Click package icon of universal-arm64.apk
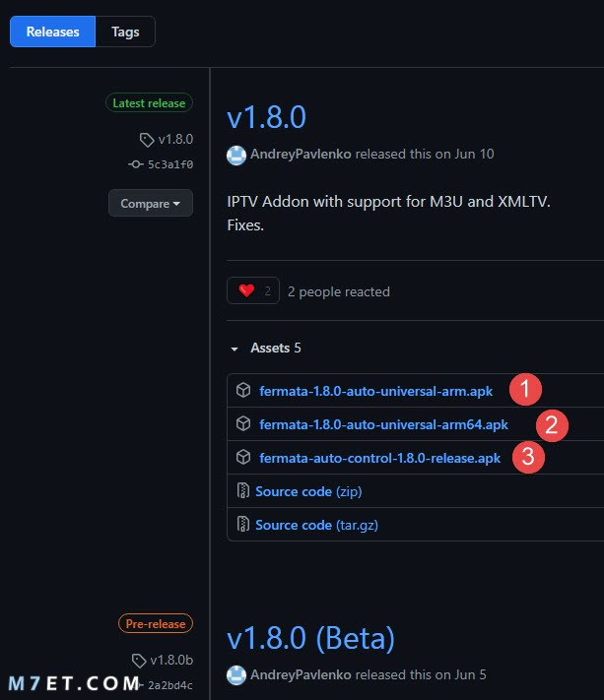This screenshot has height=700, width=604. [243, 423]
